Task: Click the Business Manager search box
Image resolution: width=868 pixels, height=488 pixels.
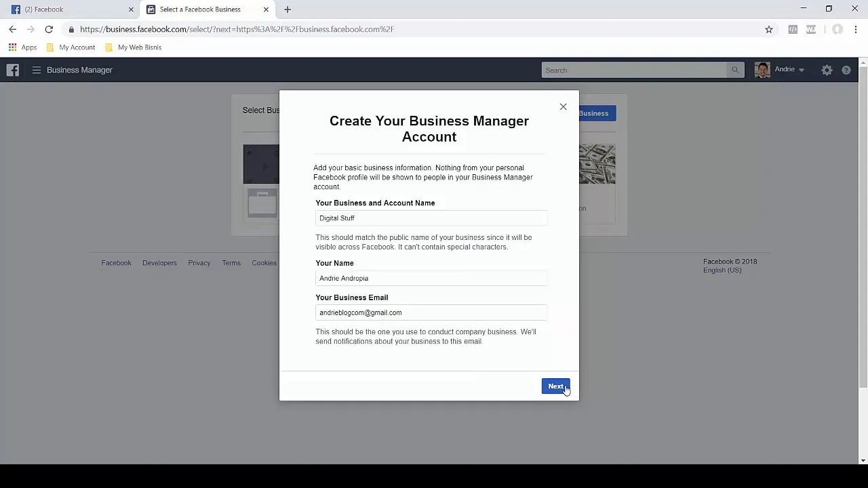Action: [633, 70]
